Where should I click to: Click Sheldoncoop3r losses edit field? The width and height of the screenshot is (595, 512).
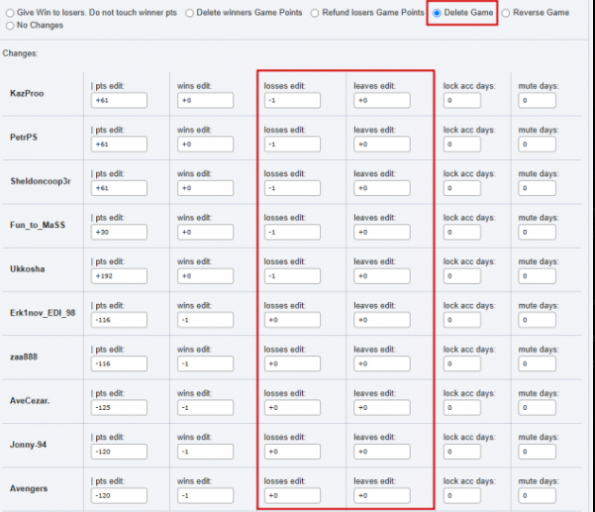coord(292,188)
